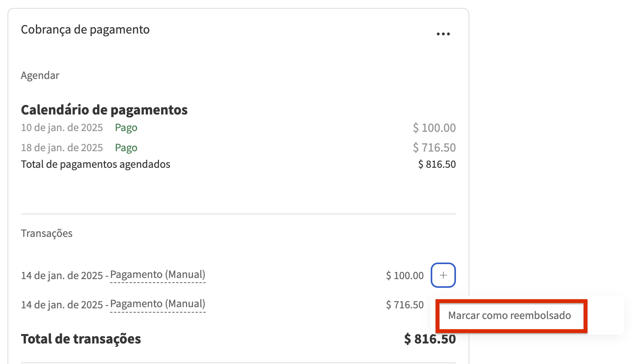The image size is (634, 364).
Task: Click the Total de transações label
Action: point(81,339)
